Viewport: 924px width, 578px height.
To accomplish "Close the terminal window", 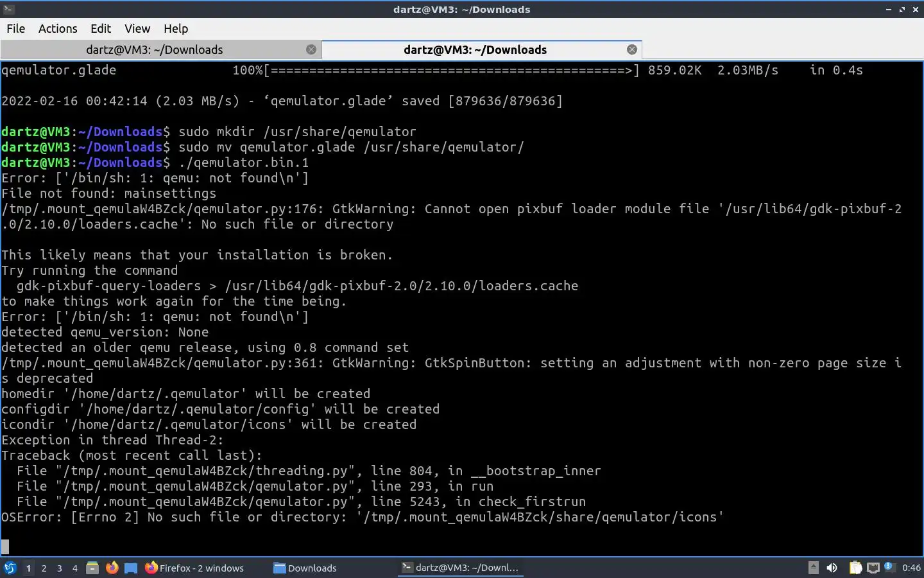I will [916, 10].
